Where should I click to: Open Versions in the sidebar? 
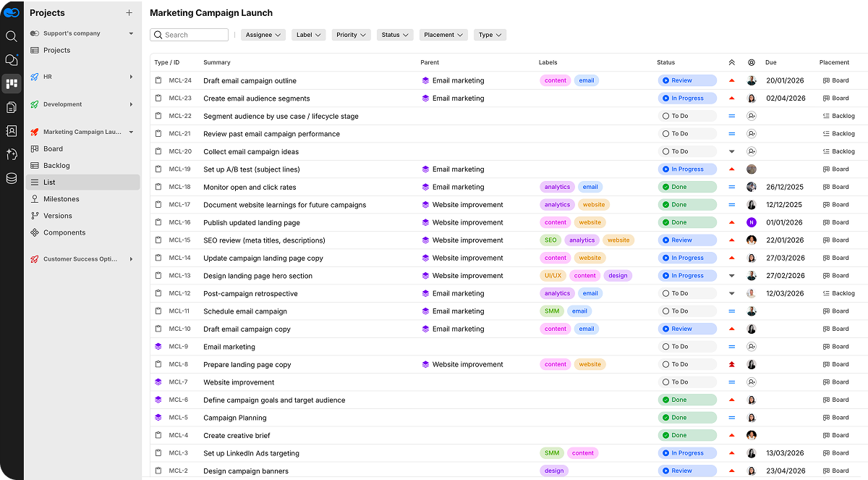[x=82, y=216]
